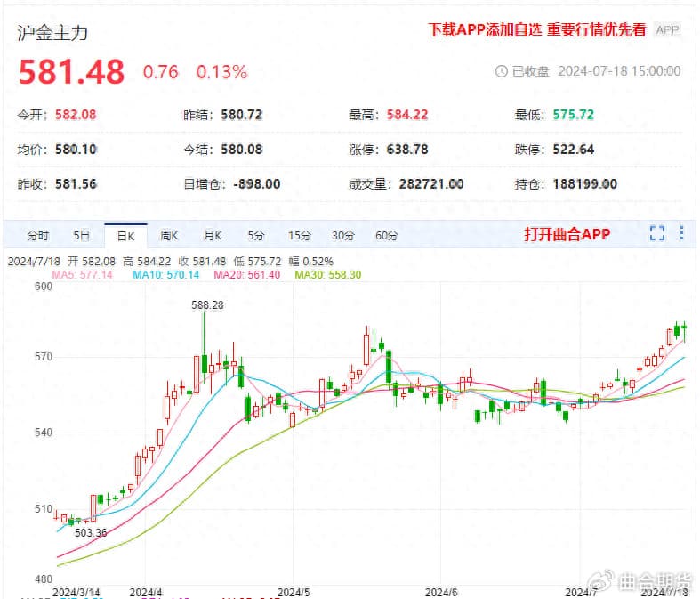Click the 持仓 value 188199.00
The image size is (700, 599).
tap(585, 184)
